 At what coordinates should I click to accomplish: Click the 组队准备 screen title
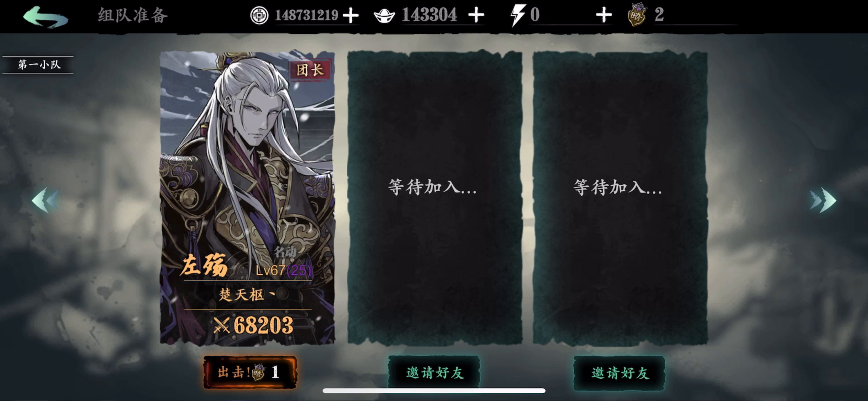[x=132, y=16]
